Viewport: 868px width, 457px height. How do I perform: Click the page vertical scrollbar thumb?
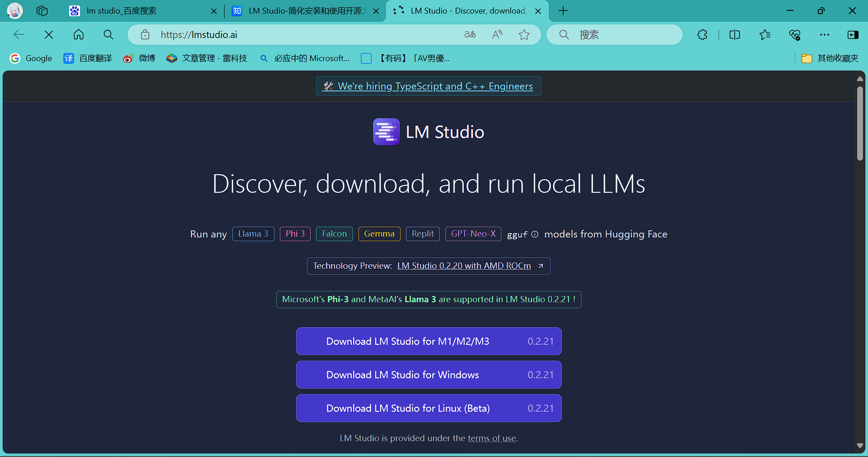click(860, 123)
